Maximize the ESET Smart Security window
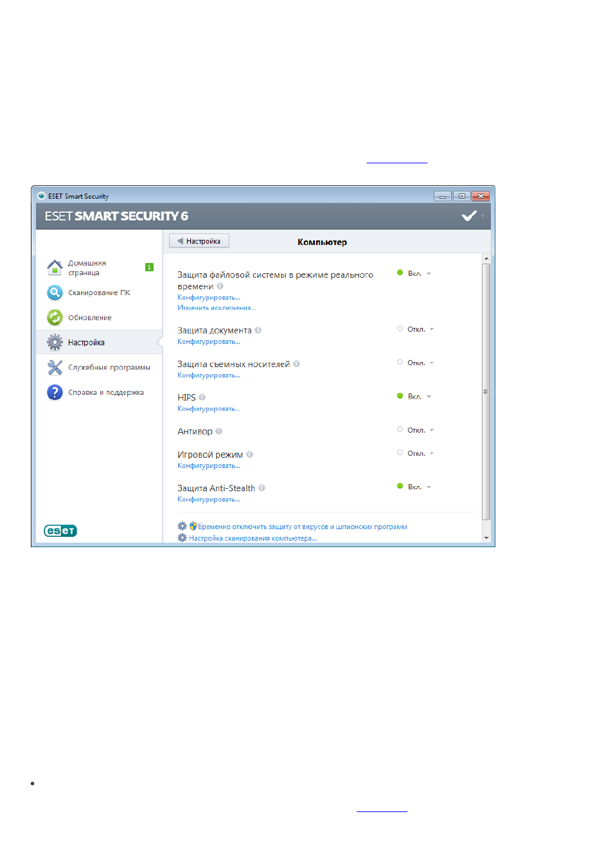 click(461, 196)
